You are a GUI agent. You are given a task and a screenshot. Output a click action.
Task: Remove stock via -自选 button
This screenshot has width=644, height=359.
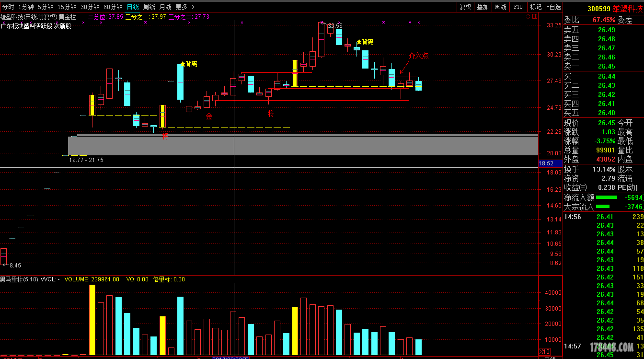(x=553, y=7)
